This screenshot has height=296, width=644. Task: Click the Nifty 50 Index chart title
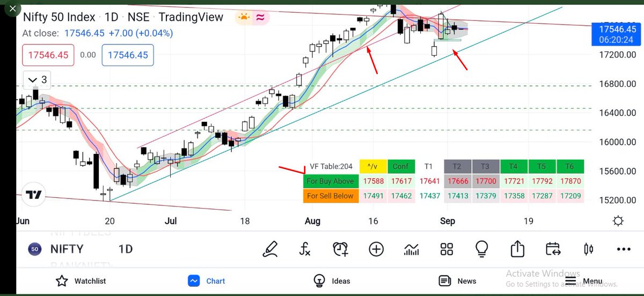coord(58,17)
